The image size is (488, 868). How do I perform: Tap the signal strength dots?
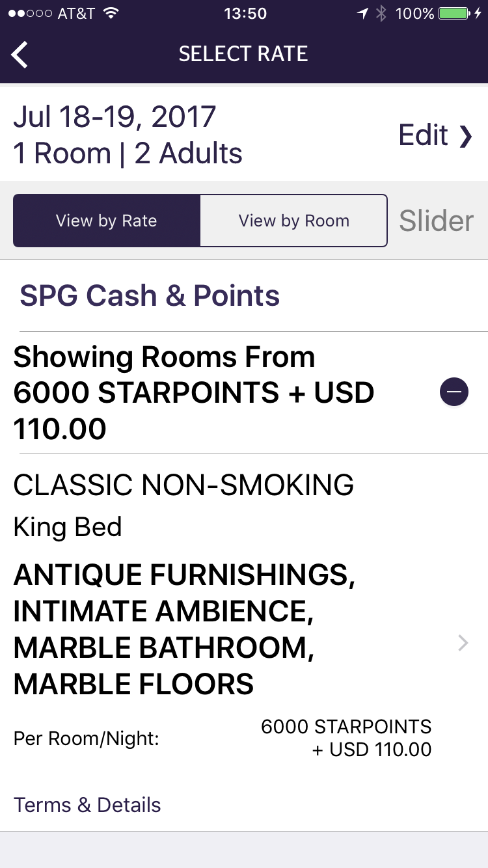pyautogui.click(x=30, y=14)
